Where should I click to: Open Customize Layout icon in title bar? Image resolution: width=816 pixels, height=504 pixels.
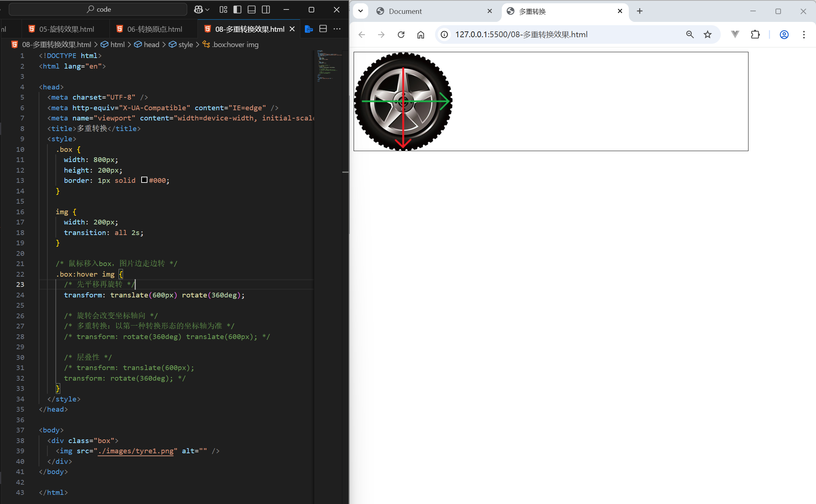tap(223, 9)
